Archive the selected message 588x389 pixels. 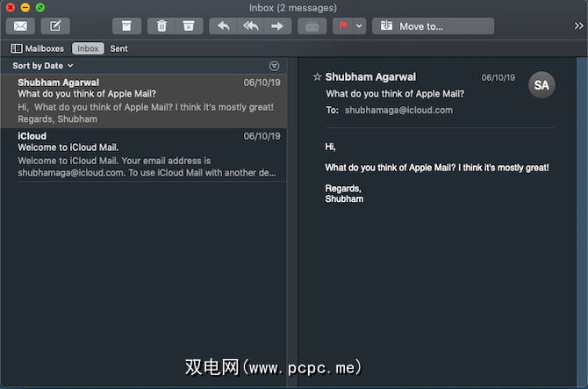pyautogui.click(x=126, y=26)
